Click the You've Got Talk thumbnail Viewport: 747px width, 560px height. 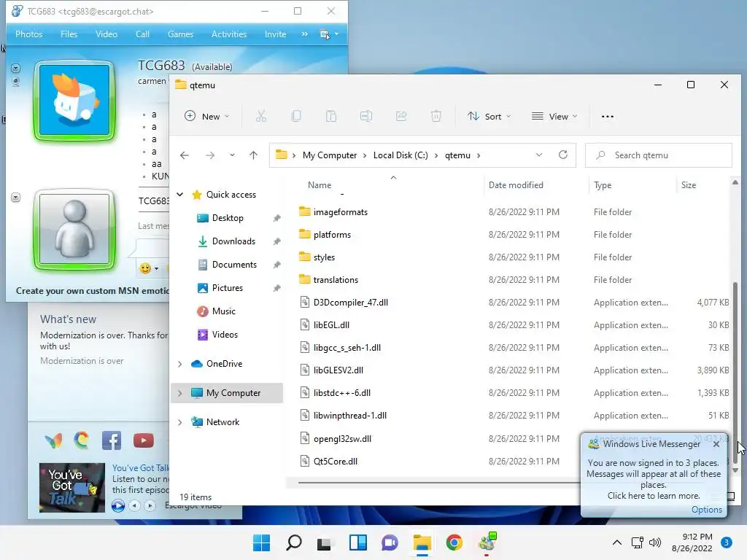pos(72,487)
